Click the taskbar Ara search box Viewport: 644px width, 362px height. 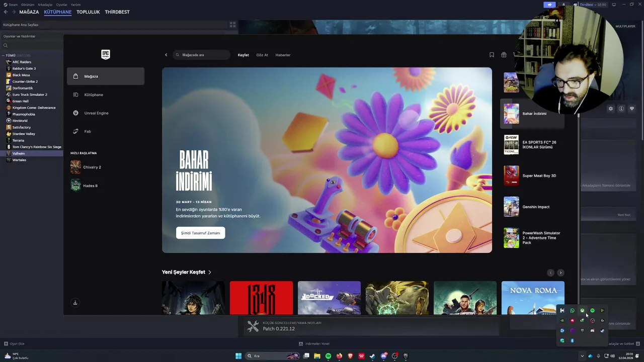click(272, 356)
